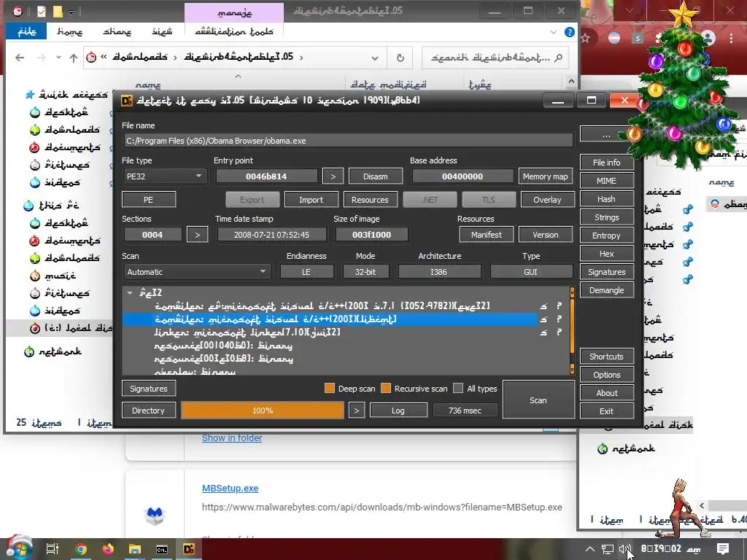Bookmark this page with the Chrome star icon

click(586, 38)
